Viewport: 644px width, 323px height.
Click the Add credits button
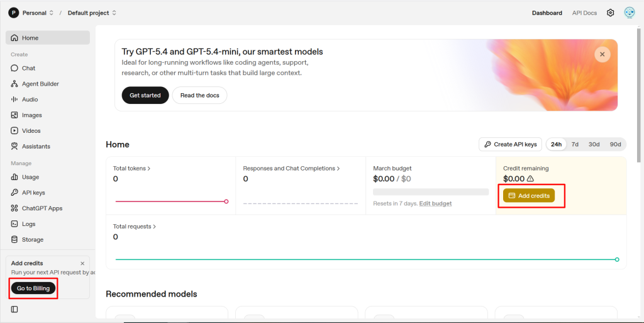coord(529,196)
